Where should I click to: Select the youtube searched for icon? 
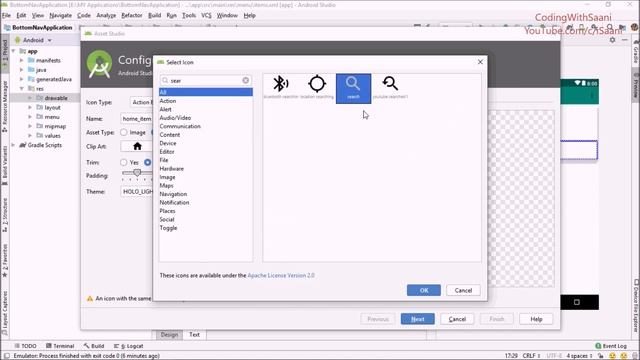coord(390,88)
